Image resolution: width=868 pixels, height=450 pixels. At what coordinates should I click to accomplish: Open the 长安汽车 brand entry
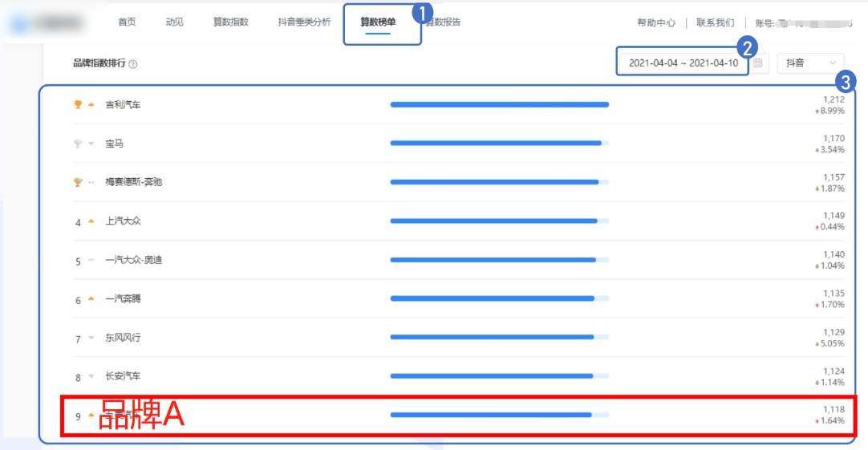[123, 376]
